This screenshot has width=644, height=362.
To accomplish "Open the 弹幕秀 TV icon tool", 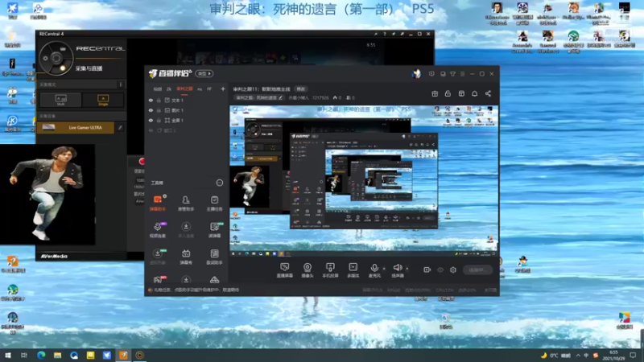I will (186, 257).
